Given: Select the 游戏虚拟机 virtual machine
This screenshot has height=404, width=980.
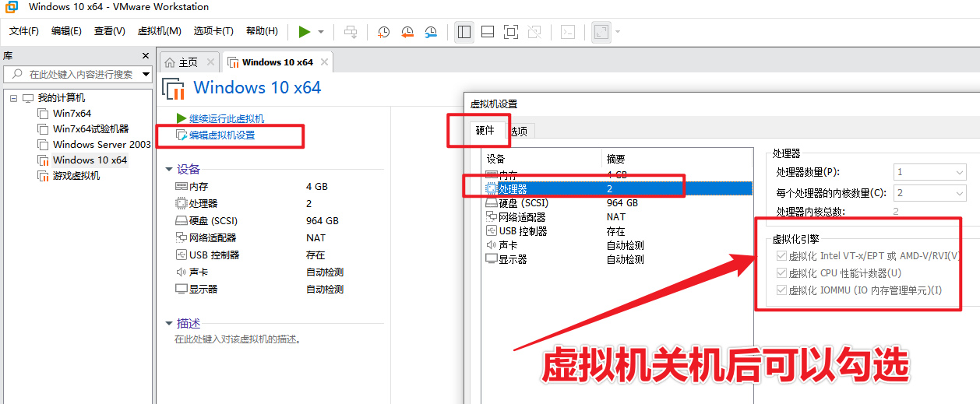Looking at the screenshot, I should point(76,176).
